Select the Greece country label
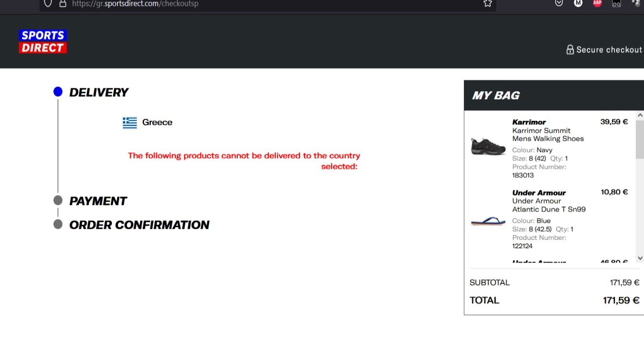Screen dimensions: 644x362 157,122
